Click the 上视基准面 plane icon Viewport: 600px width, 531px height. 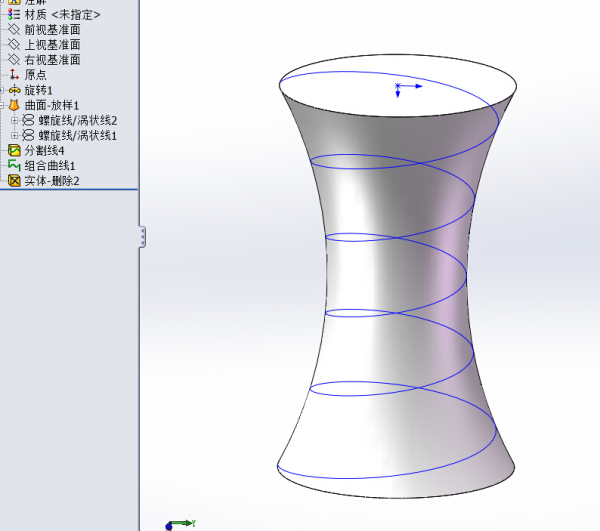click(x=14, y=44)
